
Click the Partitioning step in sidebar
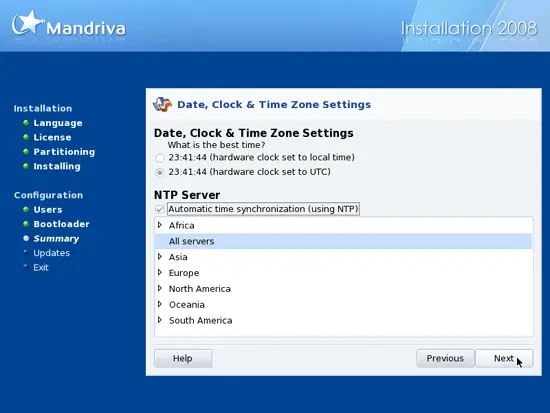coord(64,152)
